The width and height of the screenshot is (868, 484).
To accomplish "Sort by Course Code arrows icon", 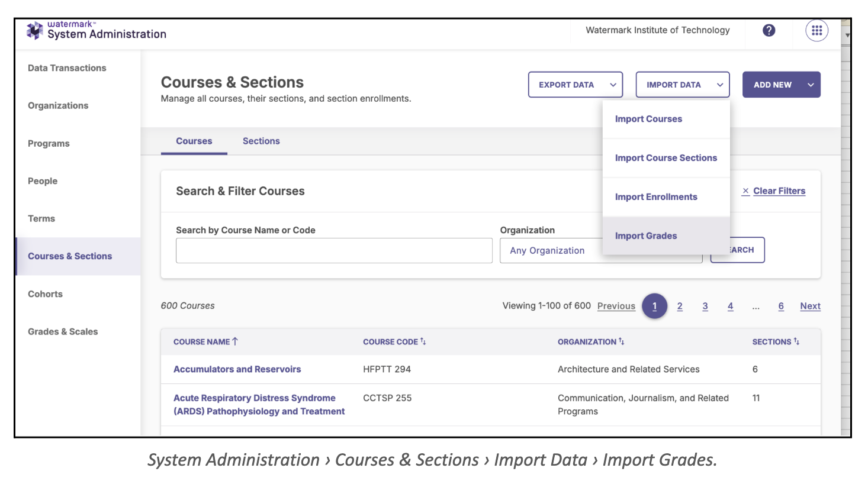I will [423, 341].
